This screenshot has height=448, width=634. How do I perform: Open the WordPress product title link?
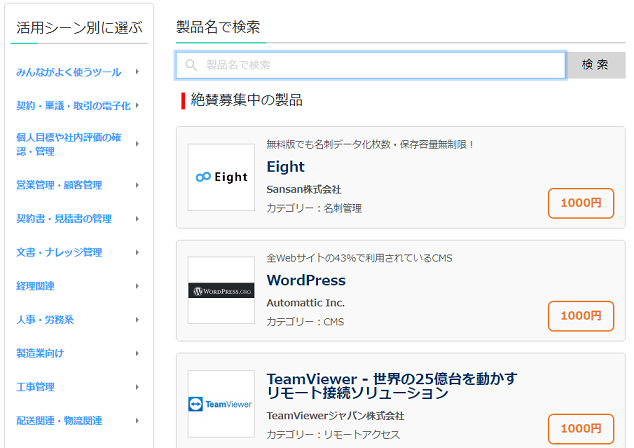[x=306, y=280]
